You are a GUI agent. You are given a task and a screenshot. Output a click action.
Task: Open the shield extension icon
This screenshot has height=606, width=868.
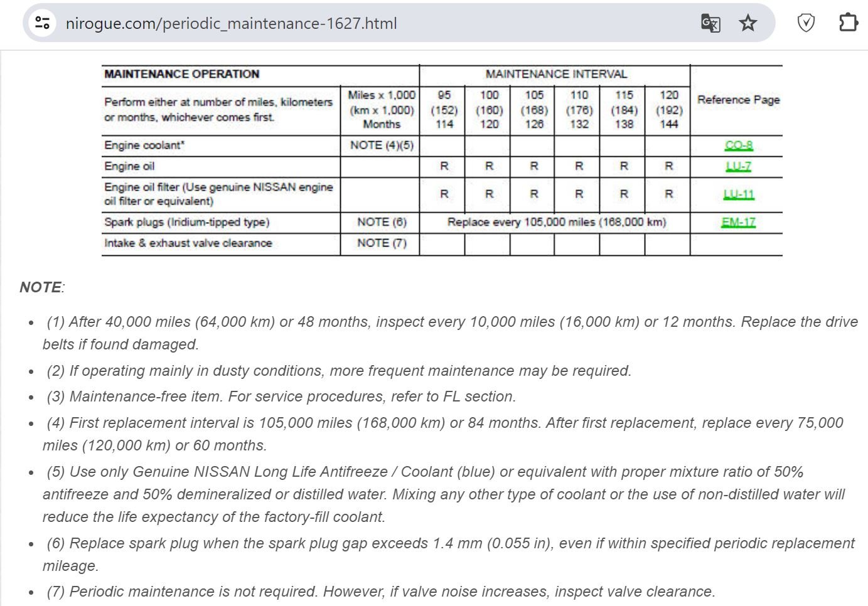[x=806, y=23]
